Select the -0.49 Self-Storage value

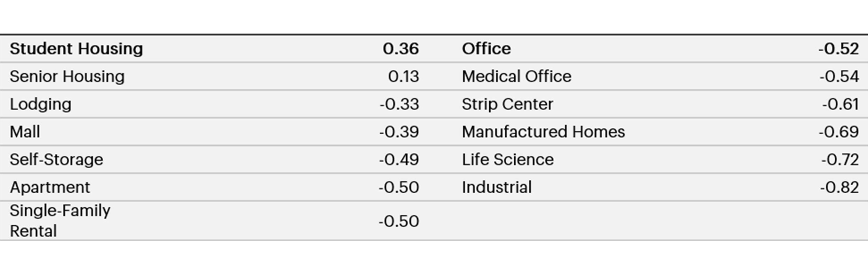tap(399, 160)
